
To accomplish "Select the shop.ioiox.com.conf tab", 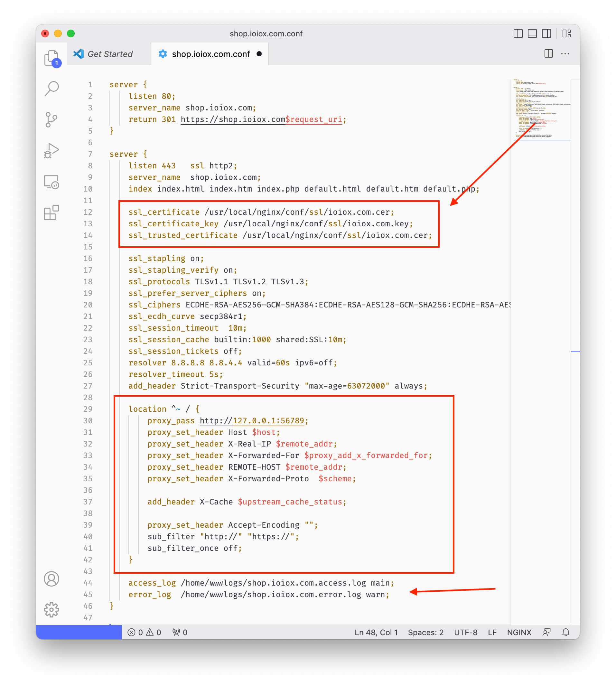I will point(210,54).
